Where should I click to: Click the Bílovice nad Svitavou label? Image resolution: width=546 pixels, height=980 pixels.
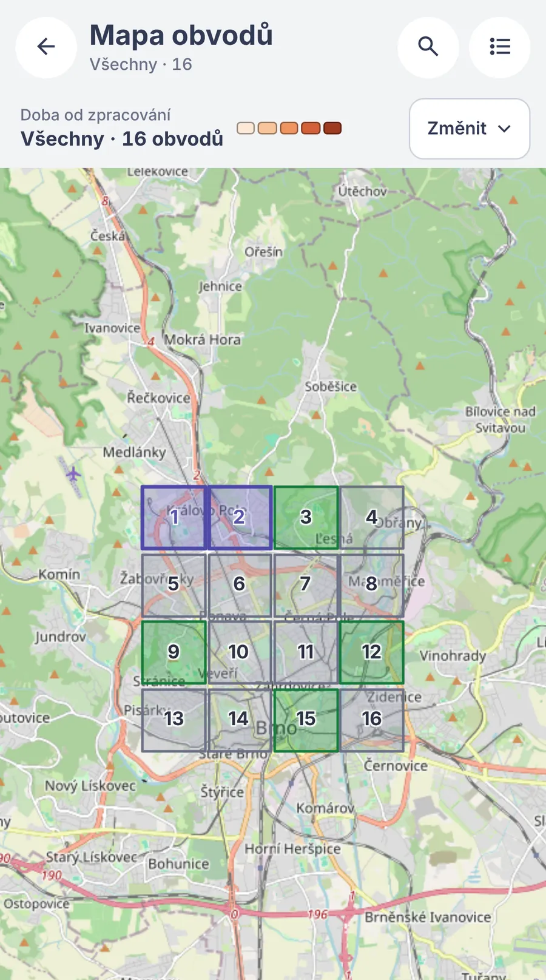(x=500, y=420)
